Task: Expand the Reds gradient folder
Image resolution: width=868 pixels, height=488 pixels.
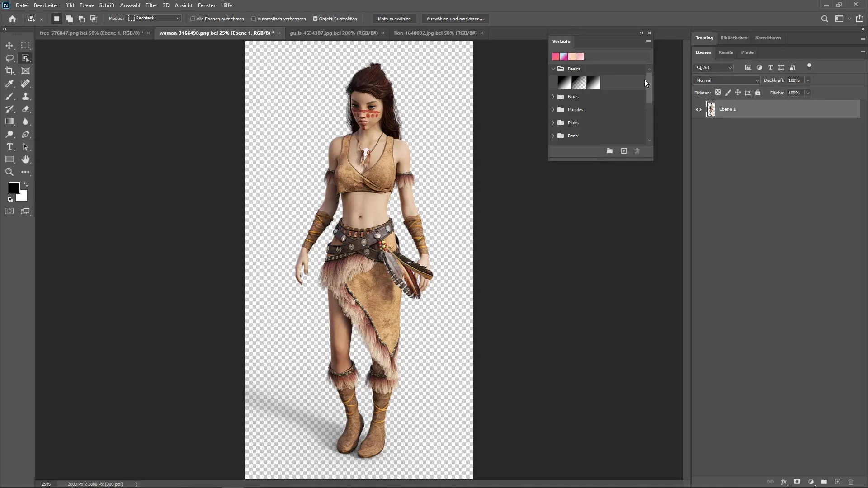Action: 553,136
